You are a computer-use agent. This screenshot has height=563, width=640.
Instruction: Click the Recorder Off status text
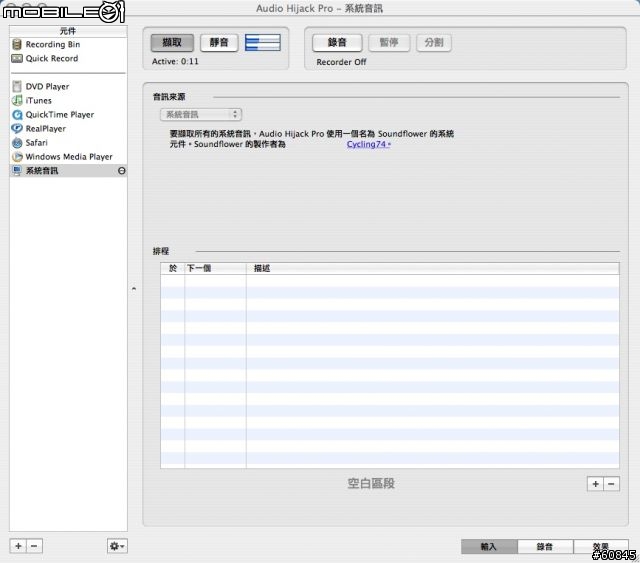pyautogui.click(x=341, y=62)
